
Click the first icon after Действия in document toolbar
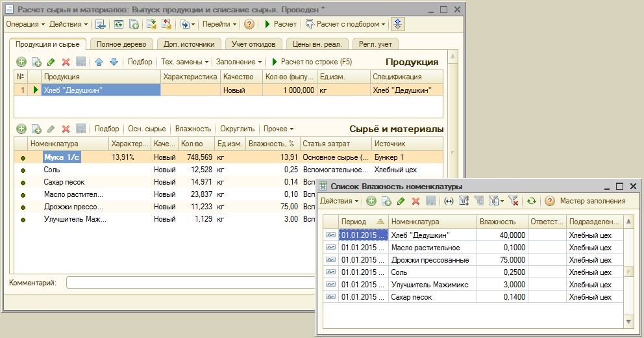click(x=100, y=24)
